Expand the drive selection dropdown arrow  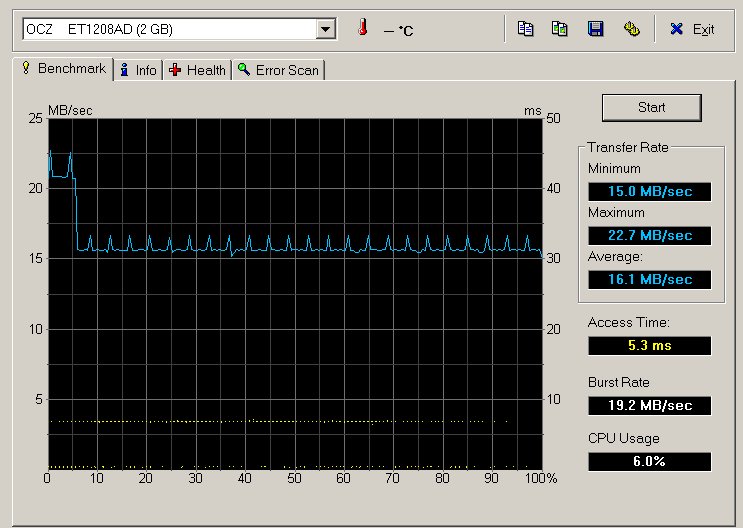[x=325, y=29]
